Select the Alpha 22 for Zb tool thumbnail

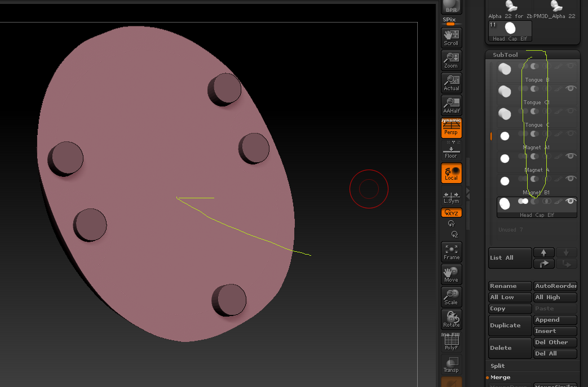pos(510,10)
